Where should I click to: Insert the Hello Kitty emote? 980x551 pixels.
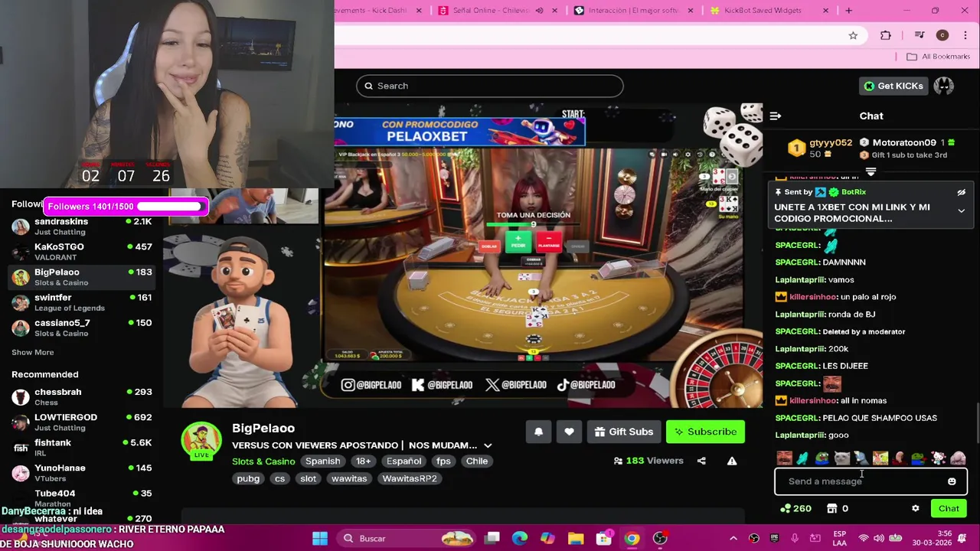(938, 458)
